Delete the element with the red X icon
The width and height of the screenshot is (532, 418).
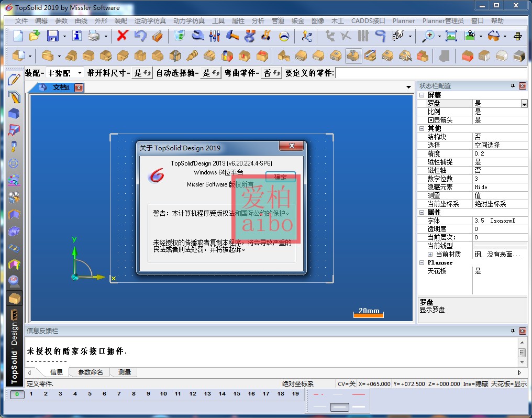click(x=122, y=36)
